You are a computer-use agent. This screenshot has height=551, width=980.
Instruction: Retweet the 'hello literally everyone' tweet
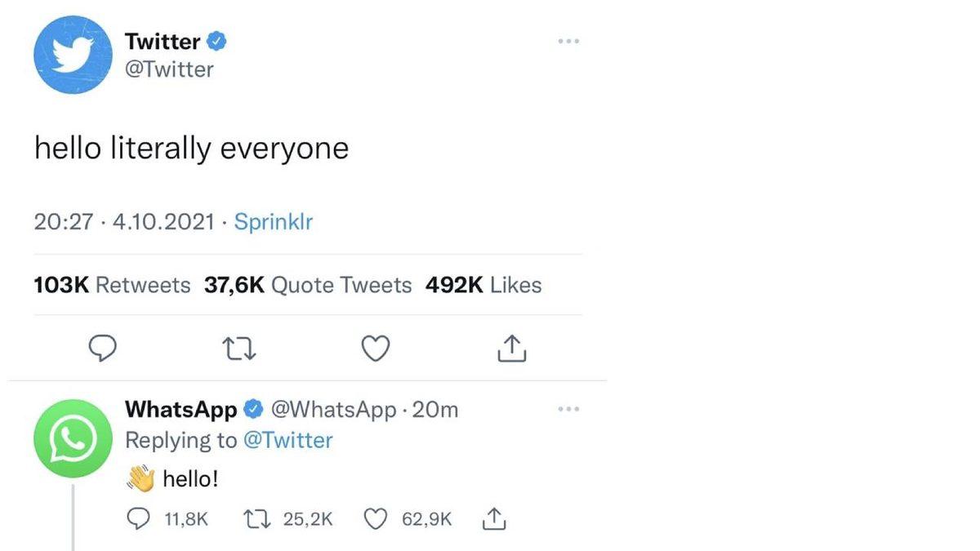(x=238, y=348)
